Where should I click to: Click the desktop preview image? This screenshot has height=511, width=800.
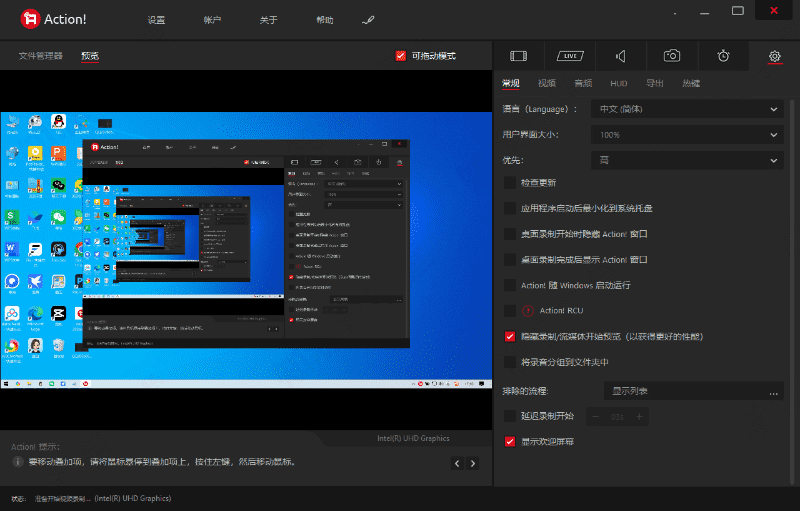point(246,250)
